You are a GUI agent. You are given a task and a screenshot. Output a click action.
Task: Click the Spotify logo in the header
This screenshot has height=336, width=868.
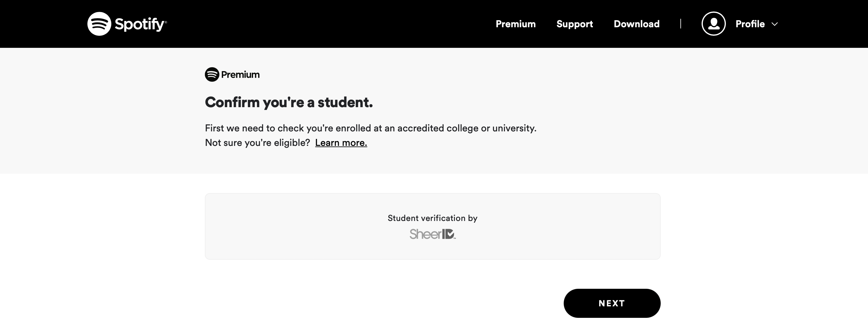click(99, 24)
